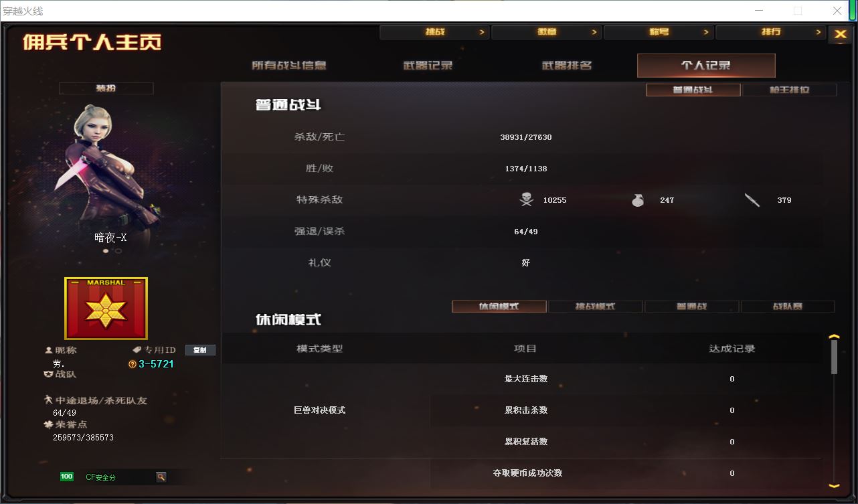Click the skull headshot kill icon
Viewport: 858px width, 504px height.
pos(526,199)
